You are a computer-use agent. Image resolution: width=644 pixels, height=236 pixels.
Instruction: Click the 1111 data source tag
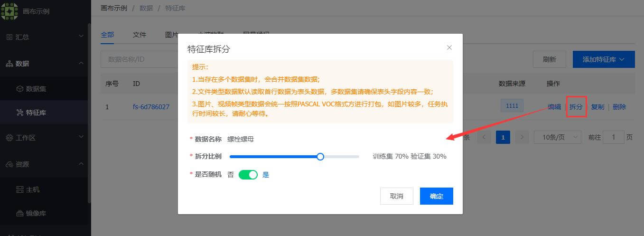point(512,106)
